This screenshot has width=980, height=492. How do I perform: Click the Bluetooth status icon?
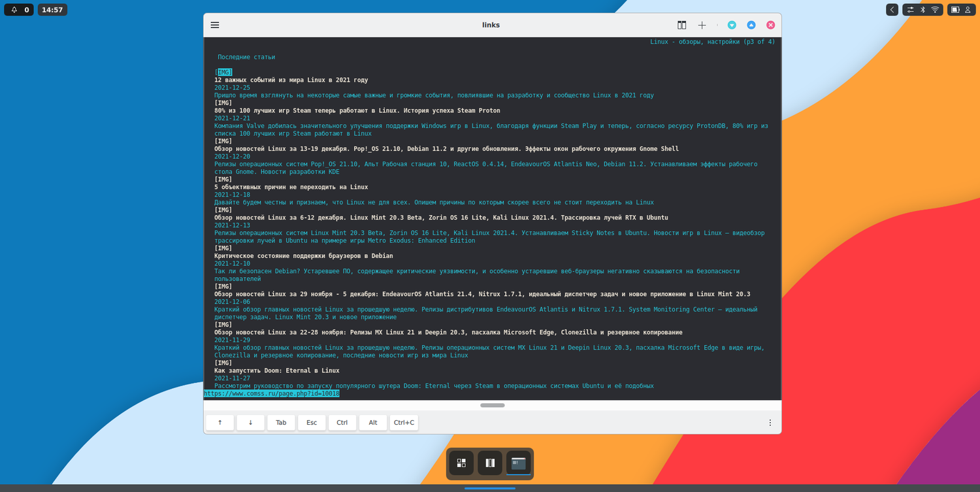click(x=923, y=10)
